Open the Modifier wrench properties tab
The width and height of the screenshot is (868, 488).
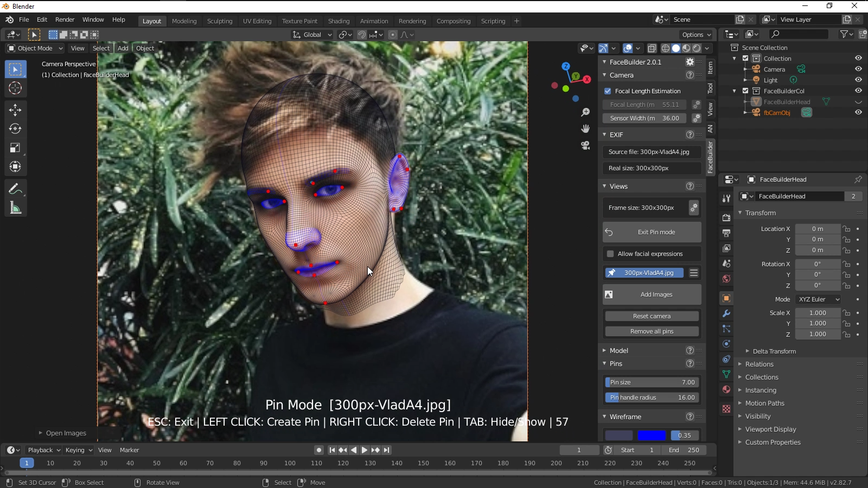pyautogui.click(x=726, y=313)
